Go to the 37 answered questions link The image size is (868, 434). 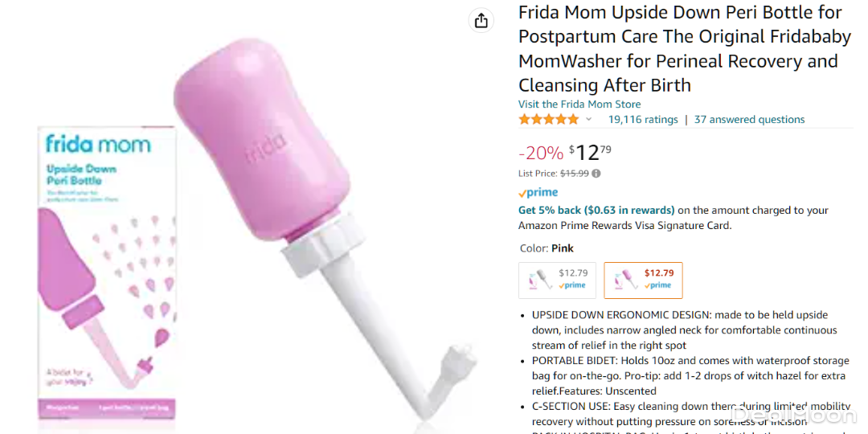click(749, 120)
